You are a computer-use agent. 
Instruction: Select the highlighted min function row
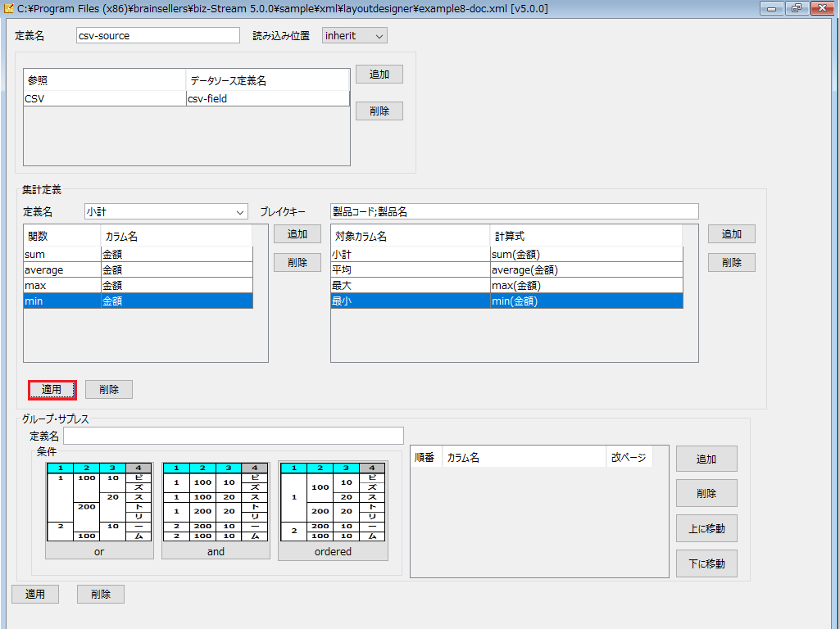pyautogui.click(x=138, y=301)
